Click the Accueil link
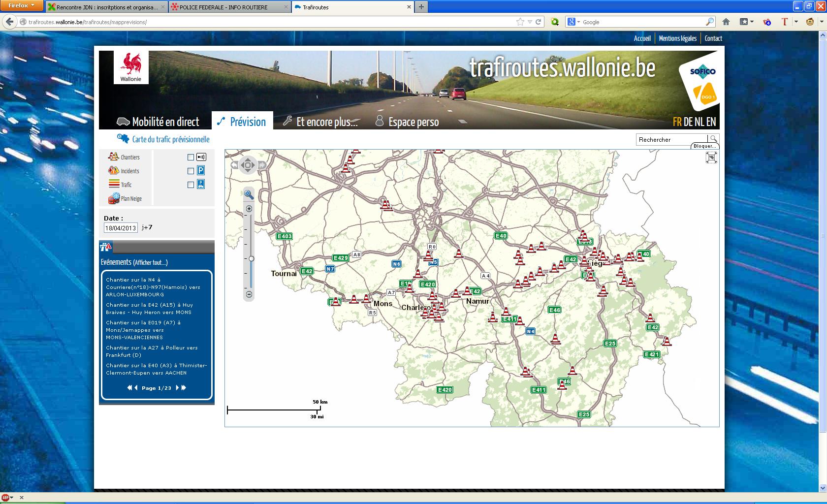 [x=642, y=38]
